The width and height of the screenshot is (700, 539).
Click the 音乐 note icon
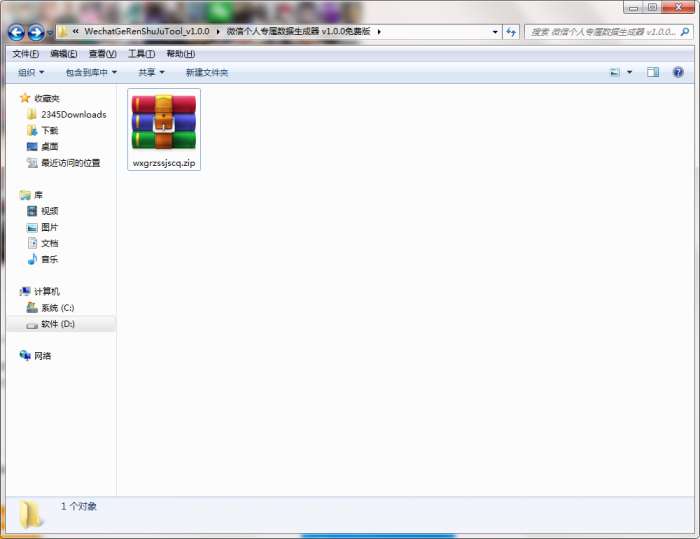coord(32,259)
